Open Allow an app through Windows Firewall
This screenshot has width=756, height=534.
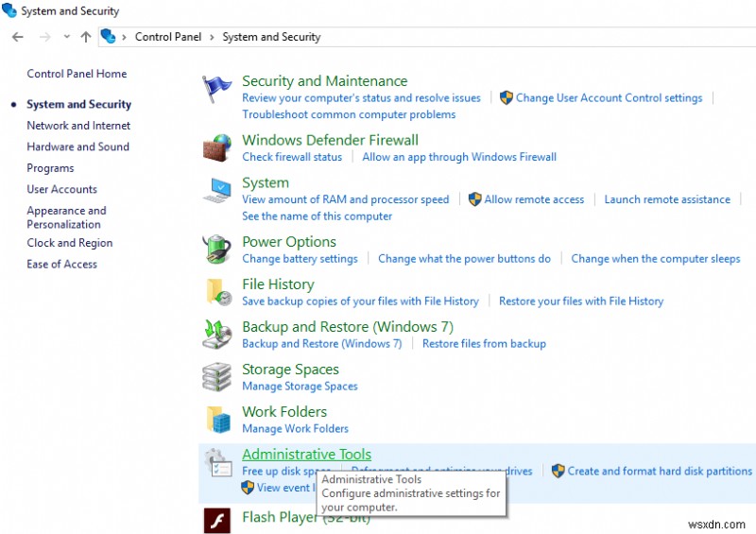pyautogui.click(x=459, y=157)
